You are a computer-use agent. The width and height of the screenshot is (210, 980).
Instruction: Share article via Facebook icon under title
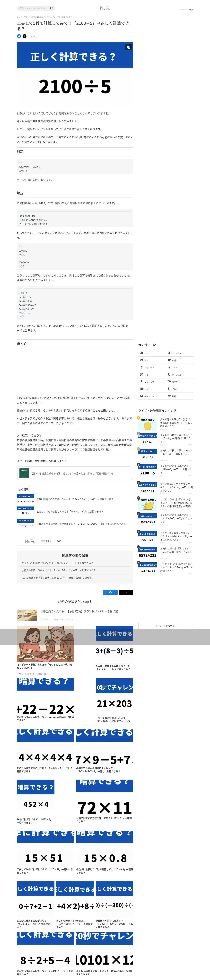19,36
